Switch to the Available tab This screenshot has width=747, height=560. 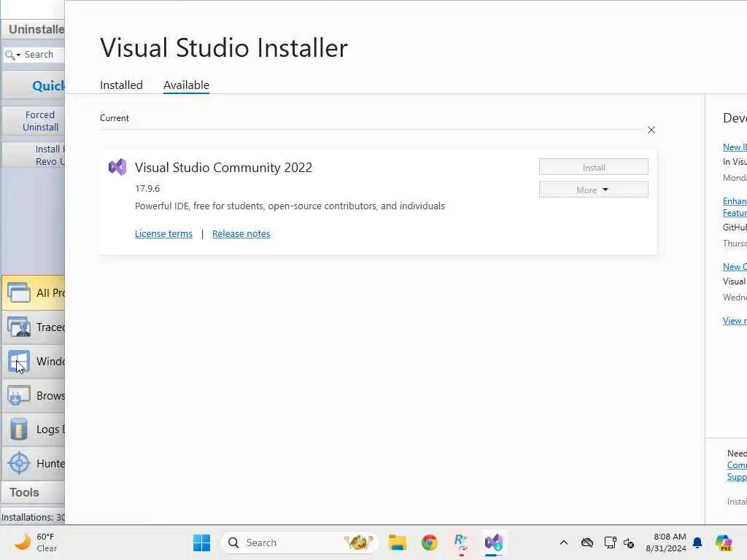186,85
